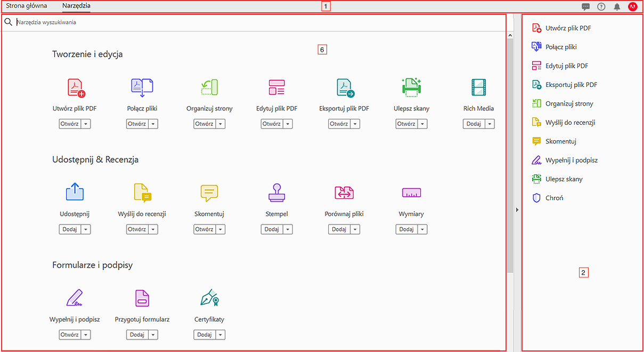Screen dimensions: 644x352
Task: Open the Certyfikaty certificate icon
Action: [x=209, y=298]
